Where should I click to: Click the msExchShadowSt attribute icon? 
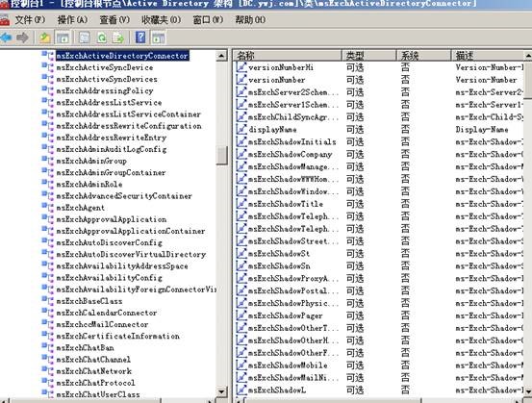pos(241,253)
